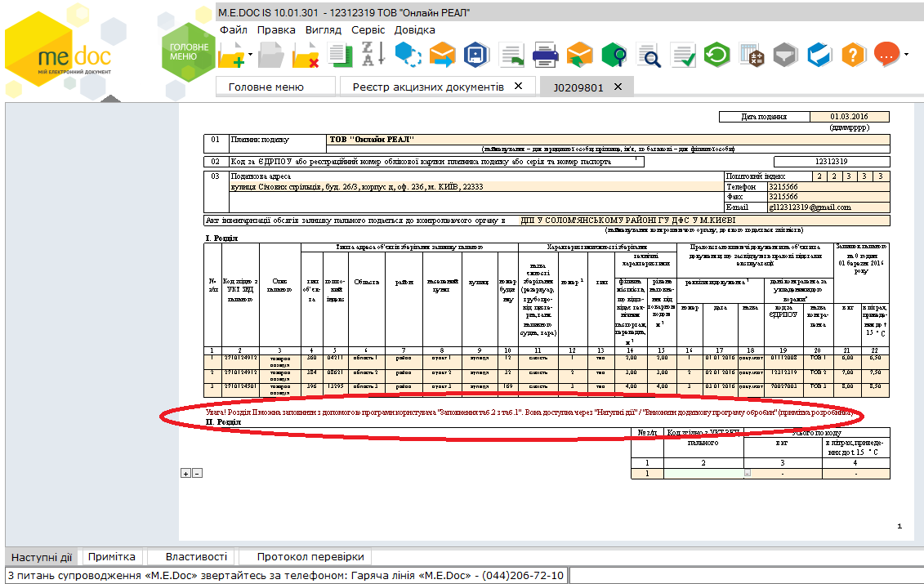924x584 pixels.
Task: Click the document check (green checkmark) icon
Action: coord(683,56)
